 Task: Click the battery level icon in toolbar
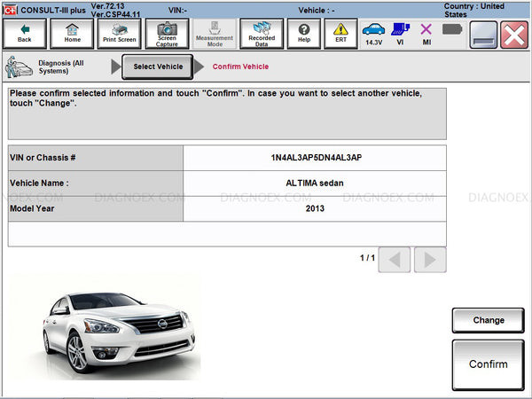click(451, 29)
